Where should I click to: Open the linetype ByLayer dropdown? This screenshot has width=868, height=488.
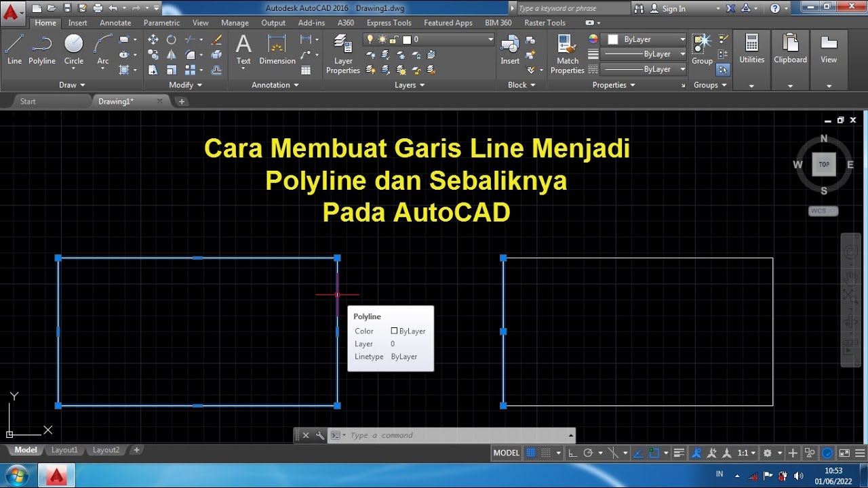click(x=644, y=69)
